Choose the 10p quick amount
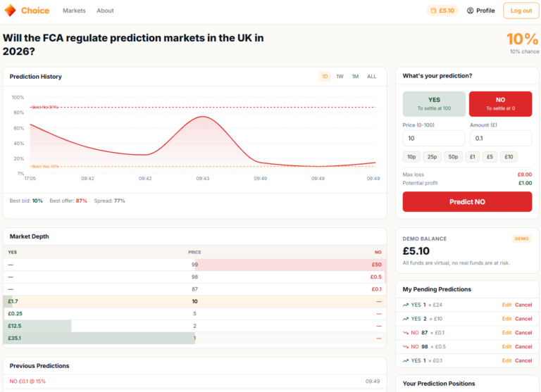The image size is (541, 392). [411, 157]
